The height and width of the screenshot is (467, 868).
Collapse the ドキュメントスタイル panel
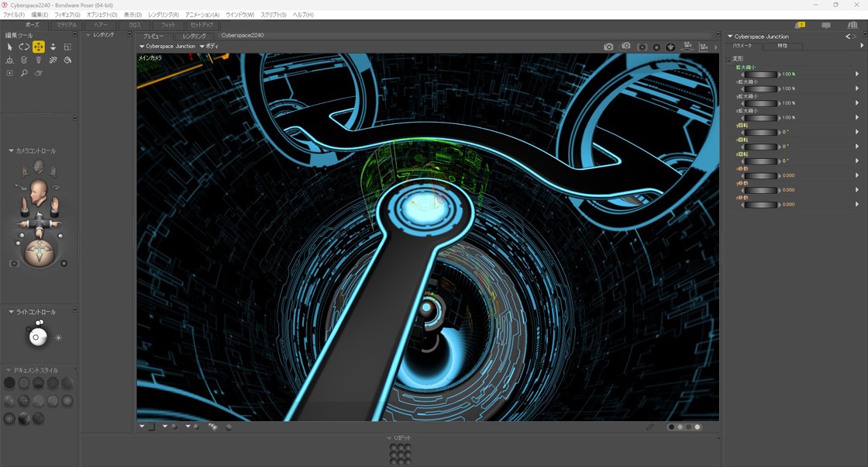point(9,370)
